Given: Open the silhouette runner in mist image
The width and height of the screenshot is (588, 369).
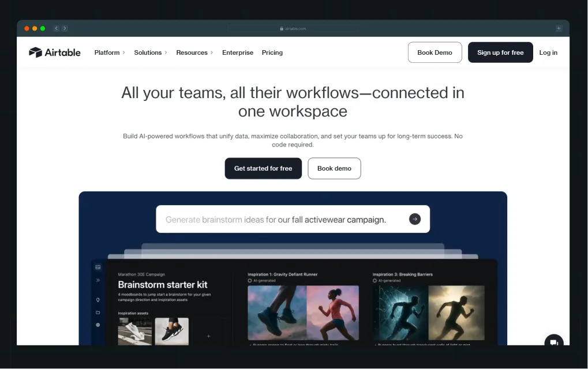Looking at the screenshot, I should tap(456, 313).
